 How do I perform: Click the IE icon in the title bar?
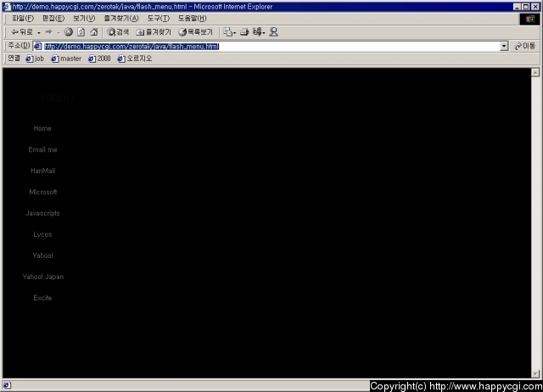[x=7, y=7]
